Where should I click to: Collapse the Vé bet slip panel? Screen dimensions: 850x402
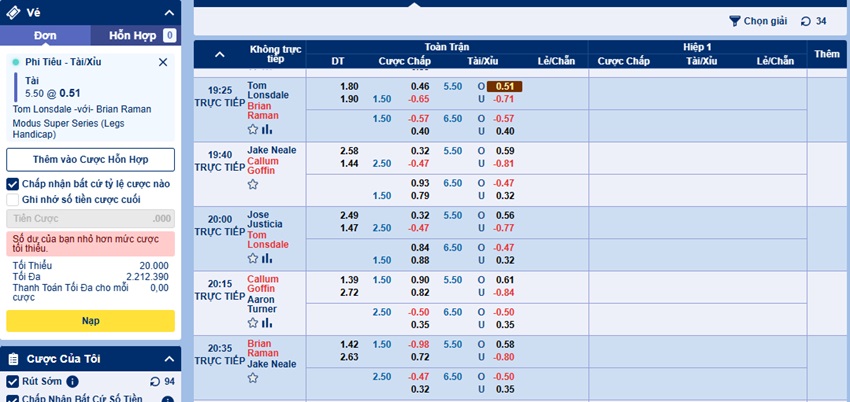click(169, 13)
